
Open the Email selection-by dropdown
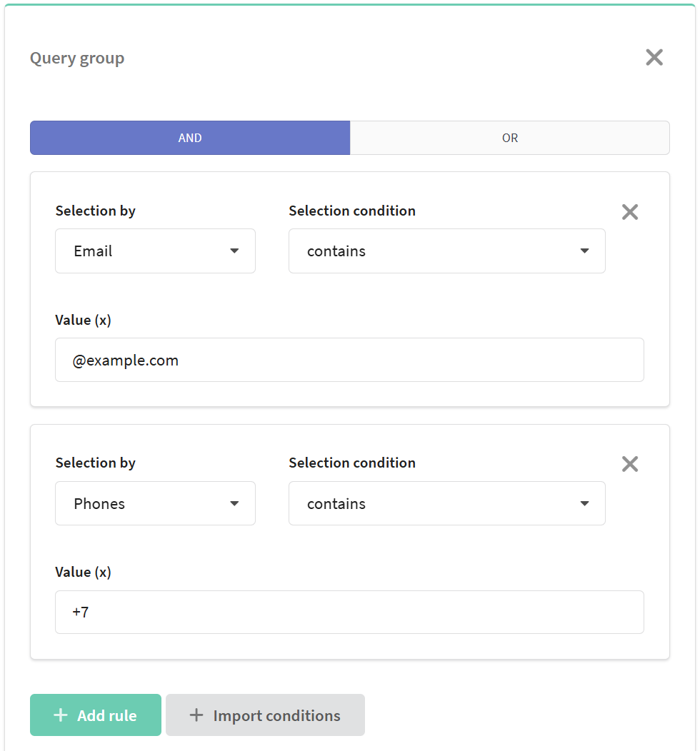click(155, 251)
